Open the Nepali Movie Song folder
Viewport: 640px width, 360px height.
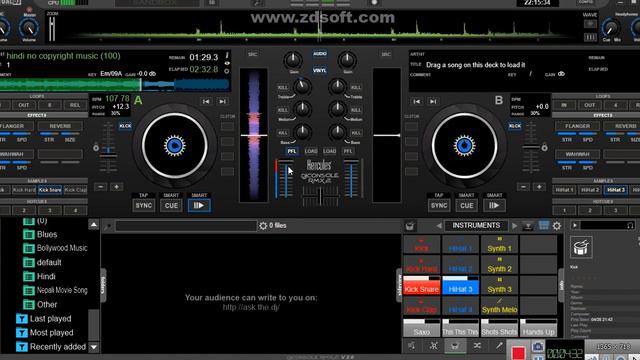pos(62,290)
